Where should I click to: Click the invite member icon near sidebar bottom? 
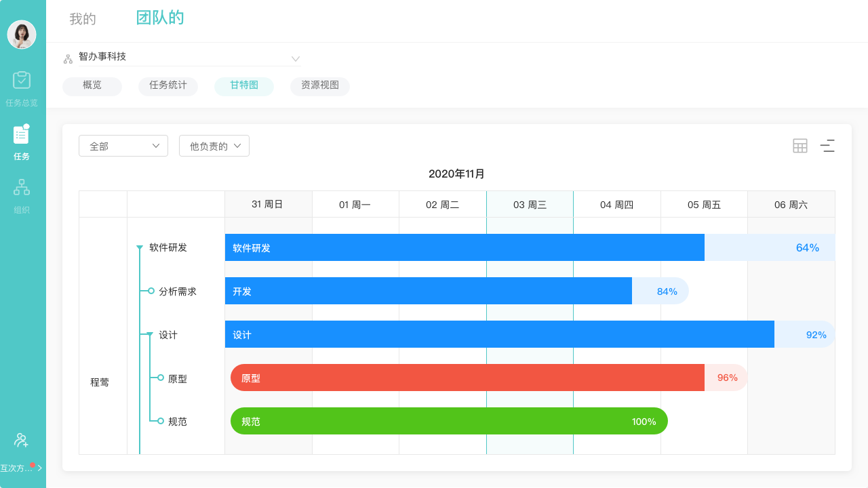click(22, 441)
